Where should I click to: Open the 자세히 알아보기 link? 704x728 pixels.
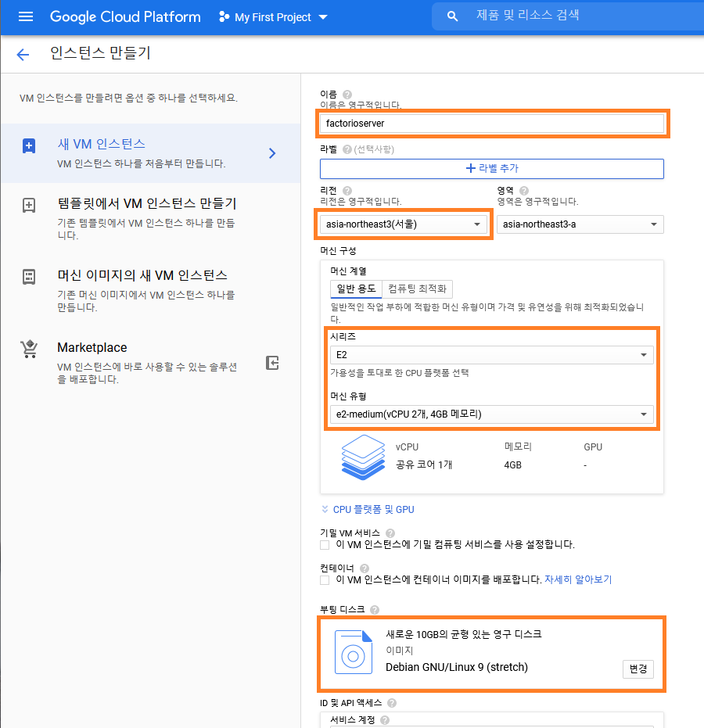click(x=578, y=579)
